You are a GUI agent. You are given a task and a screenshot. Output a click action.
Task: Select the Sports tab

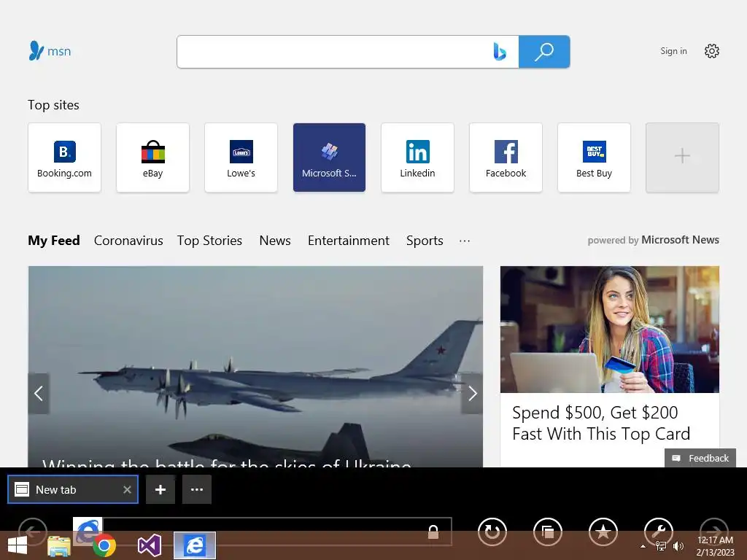(425, 241)
